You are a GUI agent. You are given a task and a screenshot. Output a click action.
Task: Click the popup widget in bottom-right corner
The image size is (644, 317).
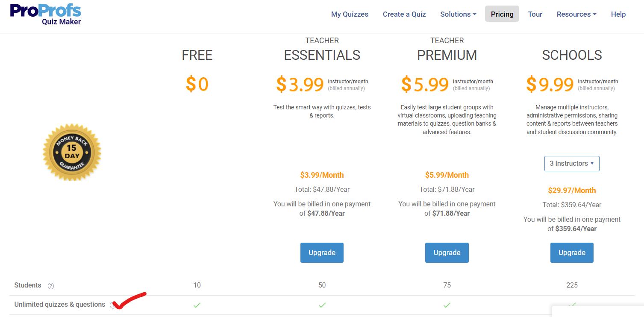pyautogui.click(x=597, y=311)
